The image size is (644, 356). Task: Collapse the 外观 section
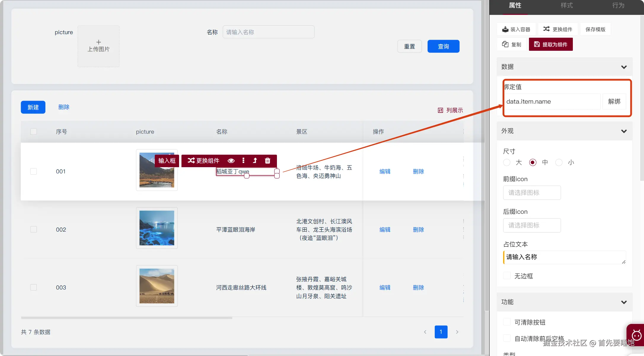coord(624,131)
